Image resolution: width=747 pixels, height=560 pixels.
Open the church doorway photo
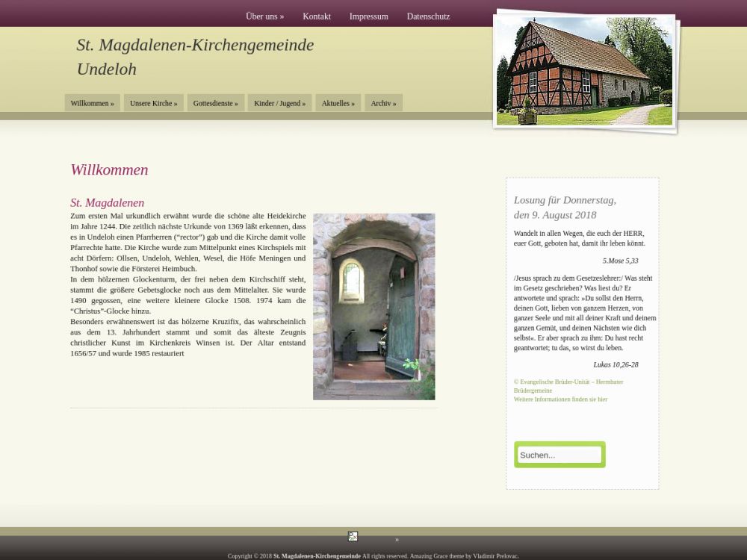click(x=373, y=306)
